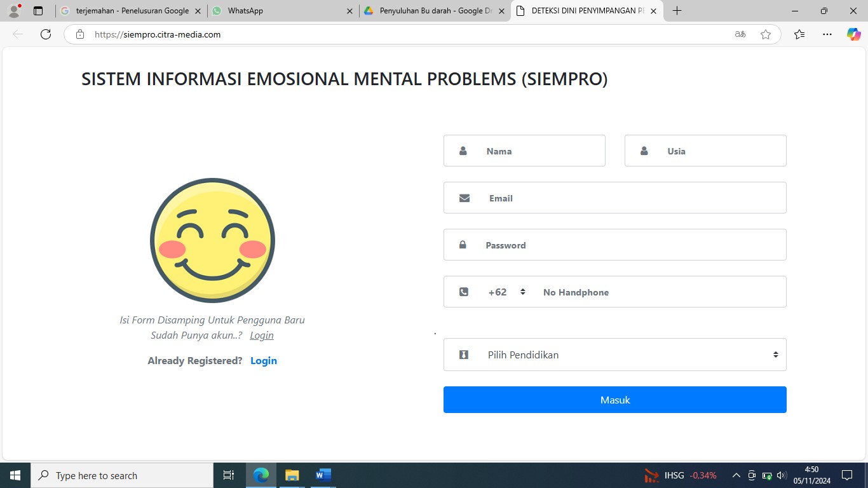The width and height of the screenshot is (868, 488).
Task: Click the browser refresh icon
Action: 46,34
